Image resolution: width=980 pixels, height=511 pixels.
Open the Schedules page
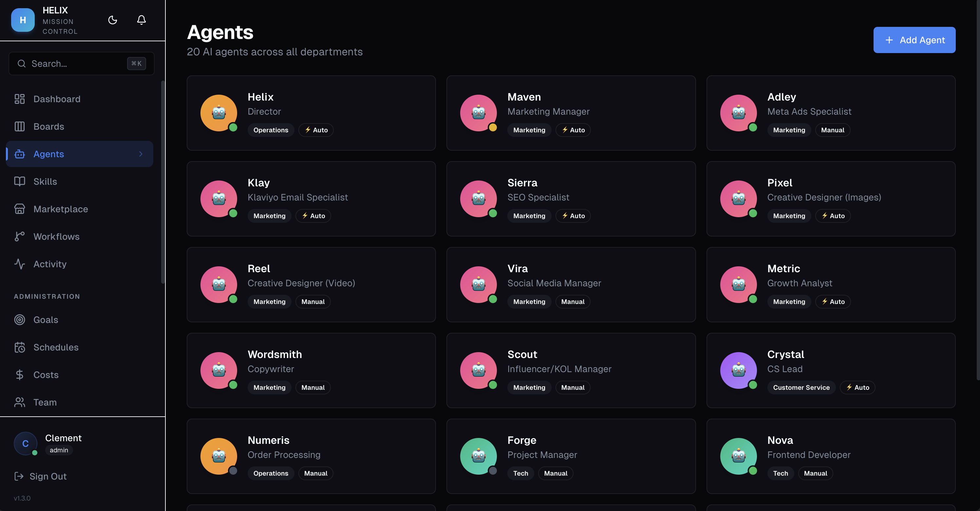coord(56,347)
